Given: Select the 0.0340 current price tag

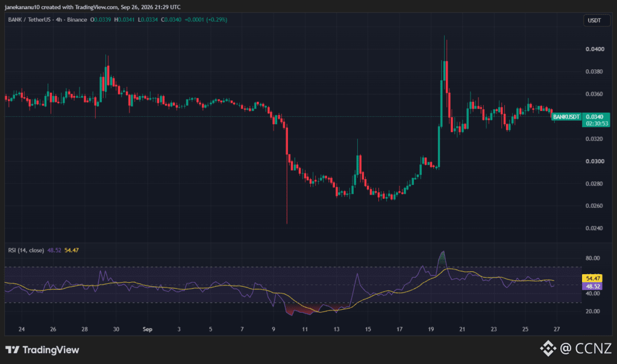Looking at the screenshot, I should pyautogui.click(x=595, y=117).
